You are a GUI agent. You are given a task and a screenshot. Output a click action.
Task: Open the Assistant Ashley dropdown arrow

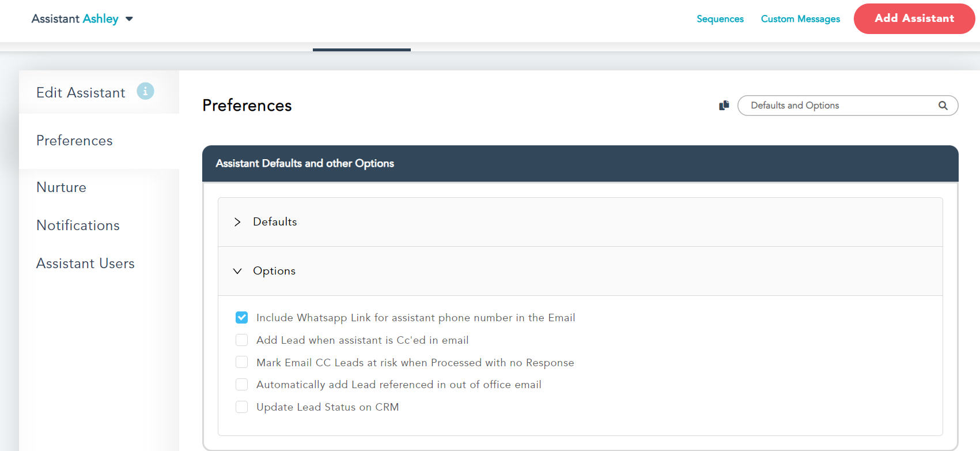click(129, 19)
